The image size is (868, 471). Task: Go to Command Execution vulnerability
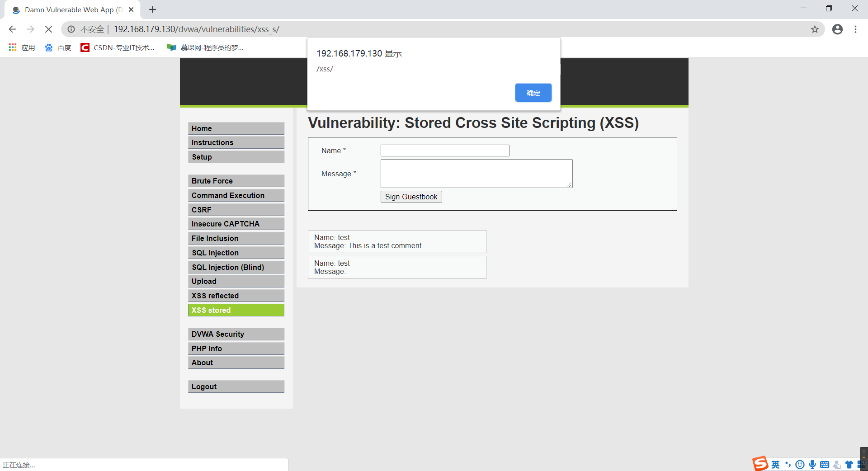[236, 195]
